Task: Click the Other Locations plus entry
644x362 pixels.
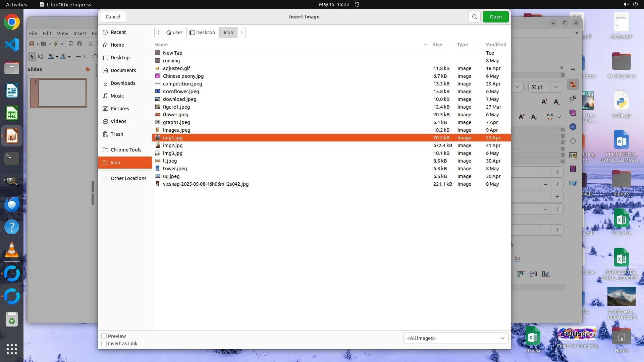Action: click(x=125, y=178)
